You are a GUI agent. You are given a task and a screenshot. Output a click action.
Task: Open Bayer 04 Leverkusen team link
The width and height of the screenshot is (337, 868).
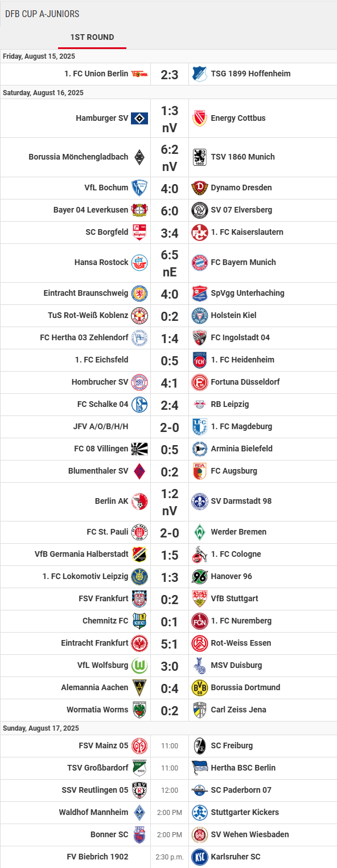click(91, 210)
